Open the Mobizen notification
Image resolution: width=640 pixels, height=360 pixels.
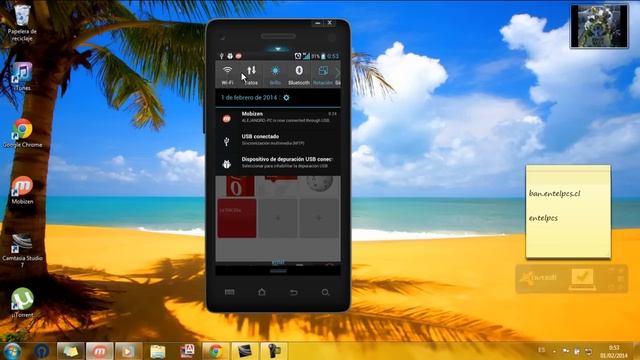coord(278,118)
